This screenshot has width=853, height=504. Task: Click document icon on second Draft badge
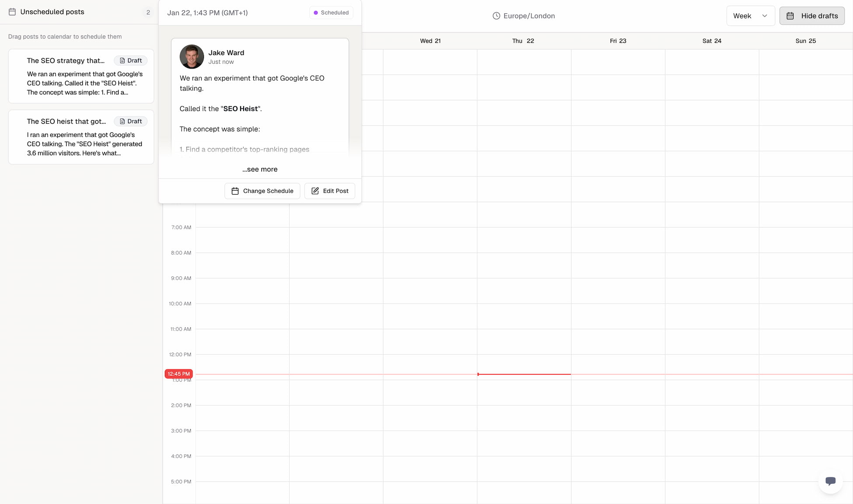click(x=122, y=122)
